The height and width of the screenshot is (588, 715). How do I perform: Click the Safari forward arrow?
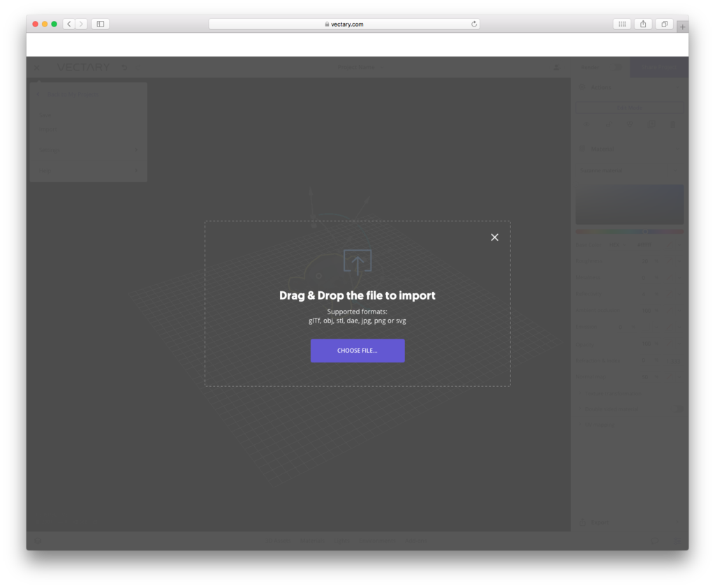[x=81, y=24]
